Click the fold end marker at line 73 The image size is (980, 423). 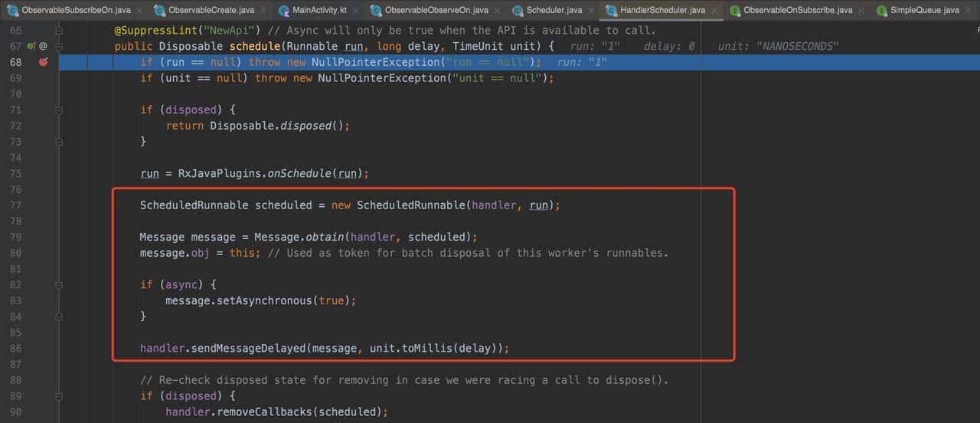click(59, 142)
